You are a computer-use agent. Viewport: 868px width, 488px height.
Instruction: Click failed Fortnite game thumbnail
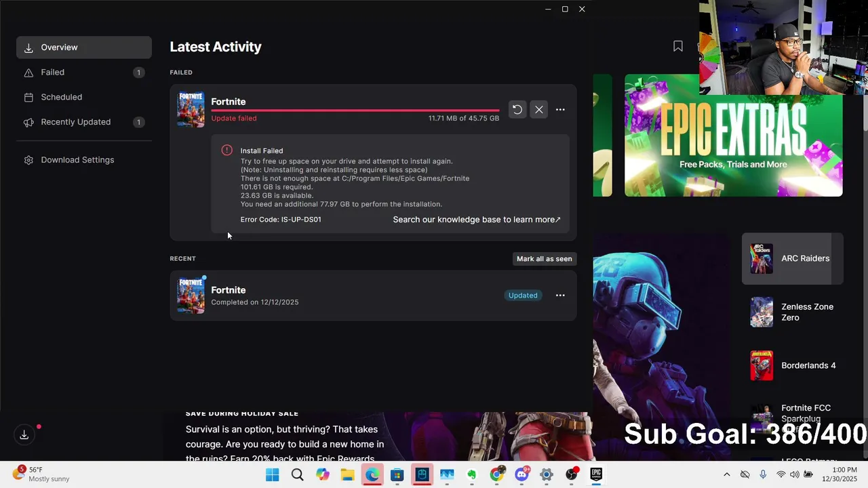pos(191,109)
